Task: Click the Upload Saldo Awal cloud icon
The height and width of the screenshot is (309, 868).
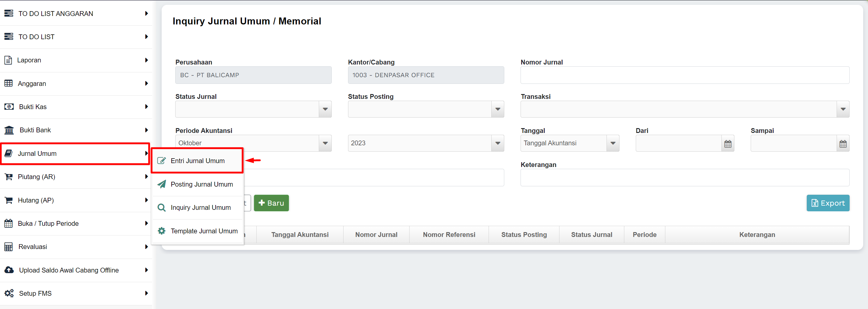Action: pos(9,270)
